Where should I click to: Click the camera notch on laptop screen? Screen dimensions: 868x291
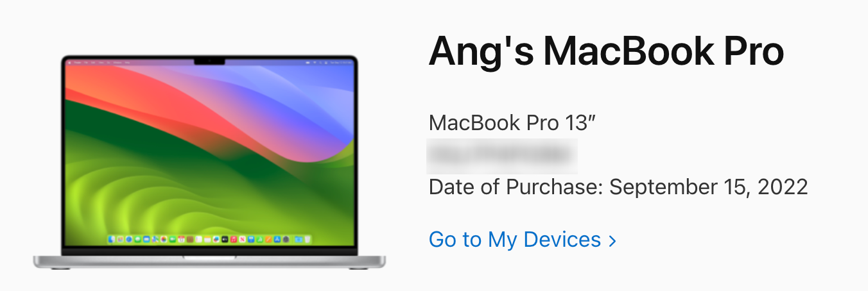pos(209,62)
